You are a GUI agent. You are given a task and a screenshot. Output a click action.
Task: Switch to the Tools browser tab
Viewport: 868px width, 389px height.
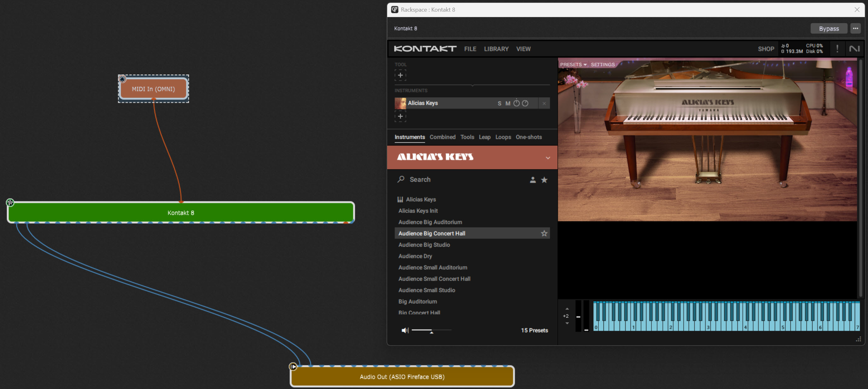467,137
